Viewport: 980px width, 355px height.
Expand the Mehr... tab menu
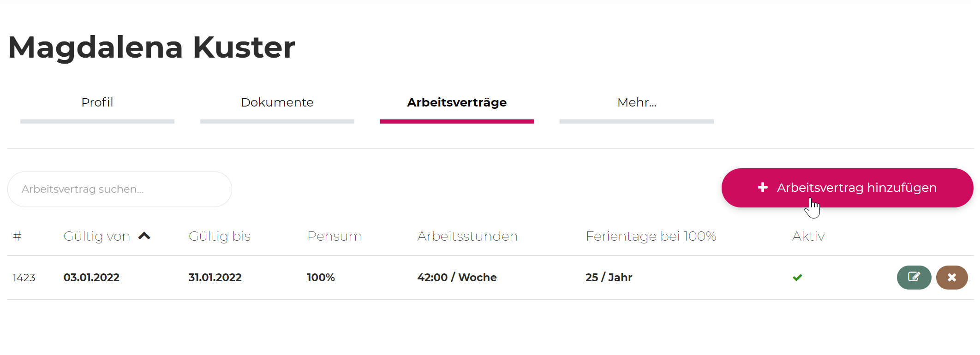tap(637, 102)
